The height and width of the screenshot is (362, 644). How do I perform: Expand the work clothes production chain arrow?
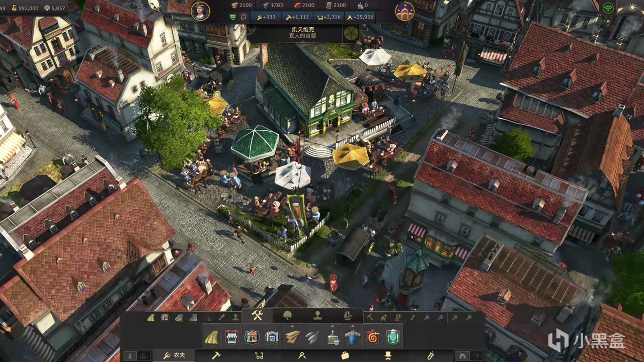coord(353,326)
